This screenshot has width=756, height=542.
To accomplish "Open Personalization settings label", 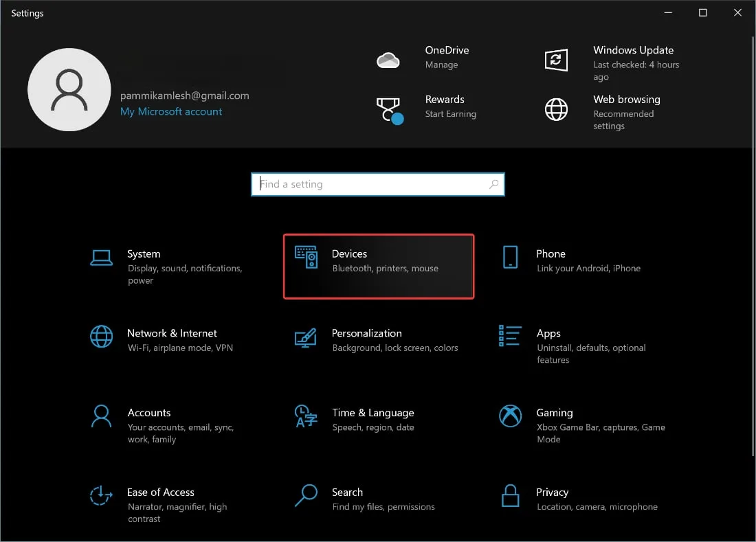I will point(367,333).
